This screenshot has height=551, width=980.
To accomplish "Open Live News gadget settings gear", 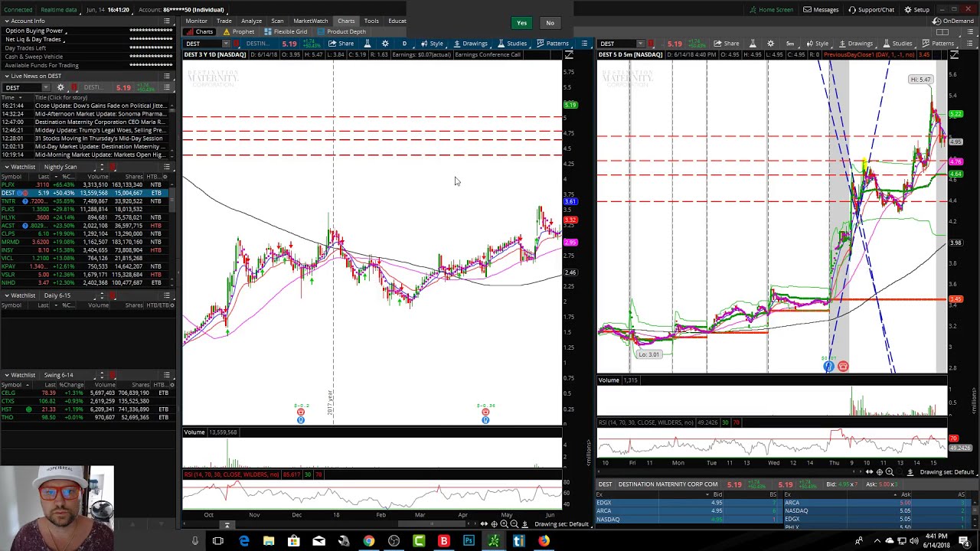I will (60, 87).
